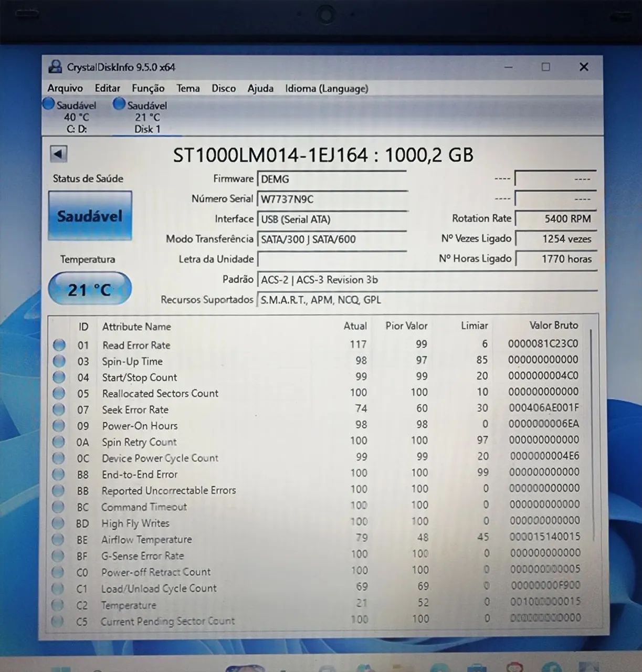Close the CrystalDiskInfo window
642x672 pixels.
pyautogui.click(x=584, y=67)
